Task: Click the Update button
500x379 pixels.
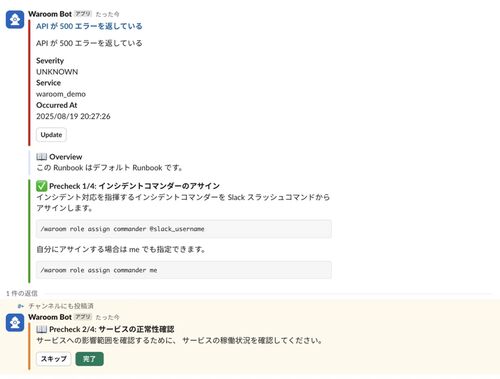Action: pyautogui.click(x=51, y=135)
